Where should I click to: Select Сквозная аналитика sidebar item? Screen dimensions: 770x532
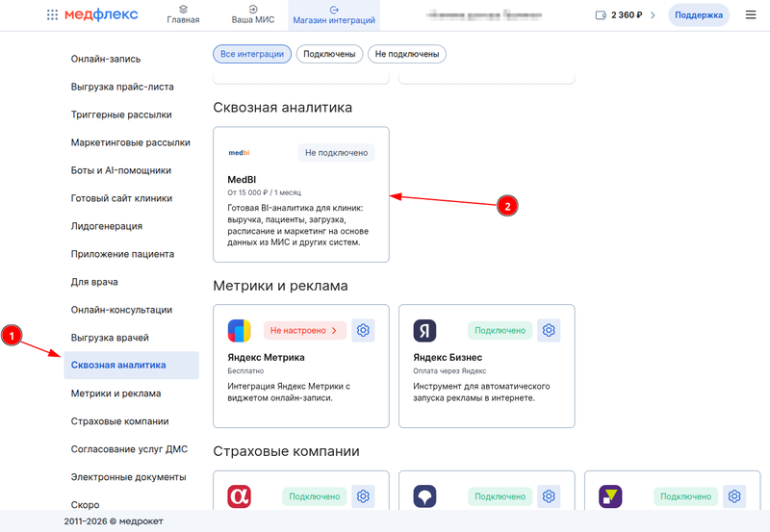(131, 366)
